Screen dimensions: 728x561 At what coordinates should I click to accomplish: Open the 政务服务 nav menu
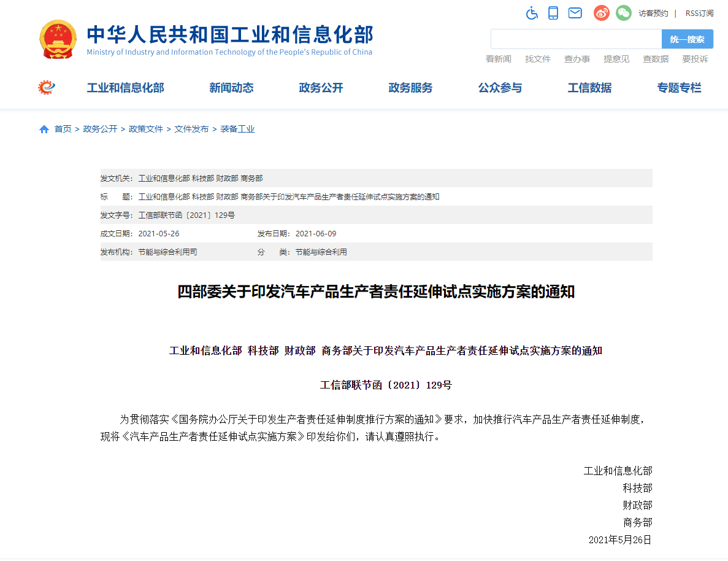pos(410,88)
